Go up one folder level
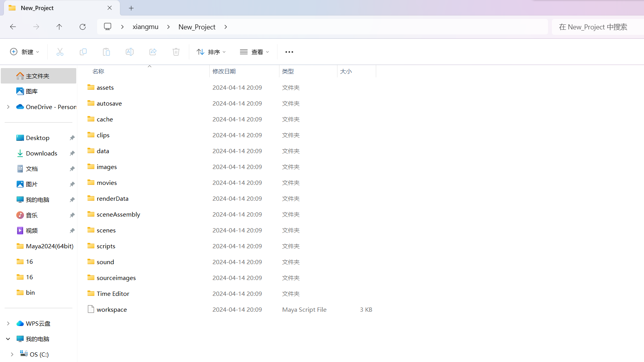 click(59, 27)
